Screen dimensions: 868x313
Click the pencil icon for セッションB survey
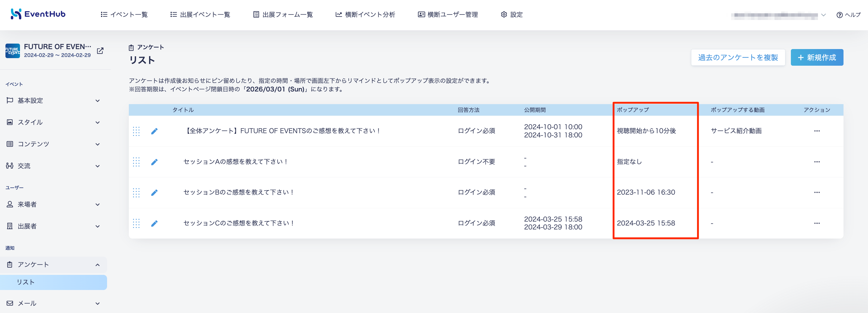click(154, 193)
